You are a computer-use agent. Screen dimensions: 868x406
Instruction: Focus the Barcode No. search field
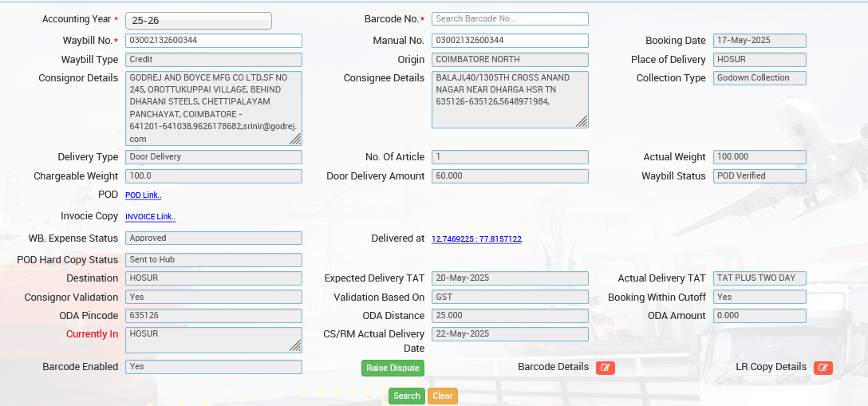pyautogui.click(x=510, y=18)
